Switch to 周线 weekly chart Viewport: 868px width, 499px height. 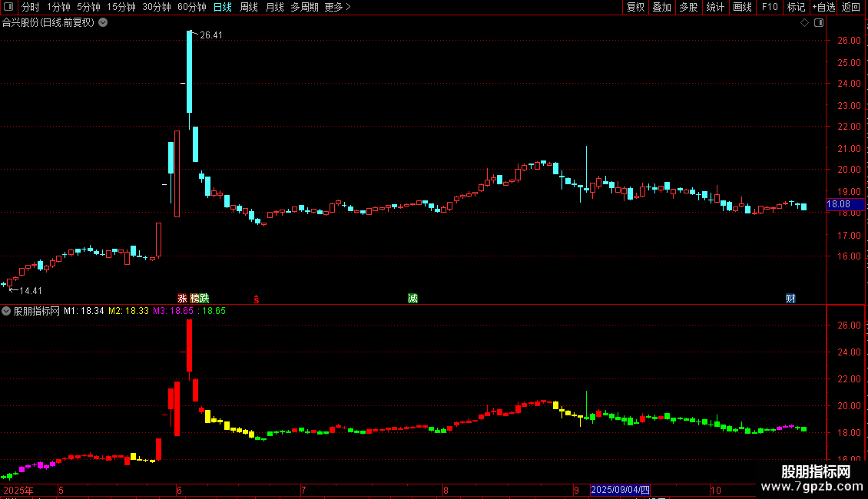[249, 7]
